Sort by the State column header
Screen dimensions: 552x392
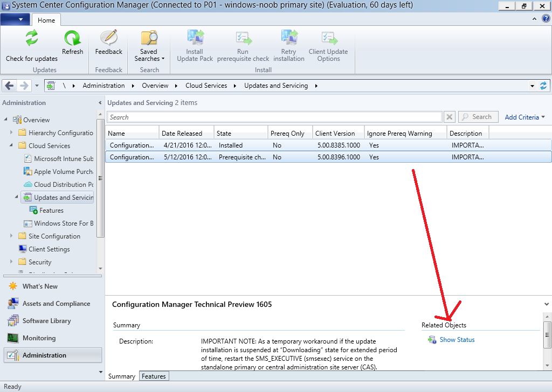pyautogui.click(x=241, y=133)
